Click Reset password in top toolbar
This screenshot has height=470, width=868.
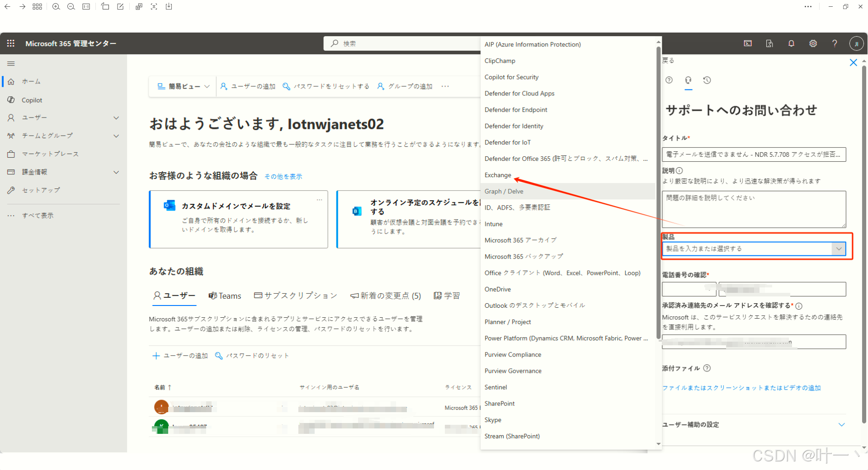(x=326, y=86)
